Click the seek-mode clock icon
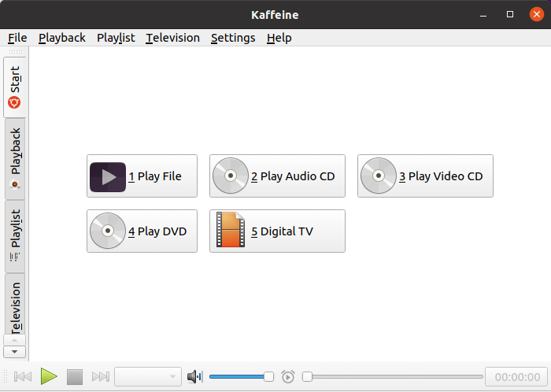The image size is (551, 392). click(x=288, y=376)
